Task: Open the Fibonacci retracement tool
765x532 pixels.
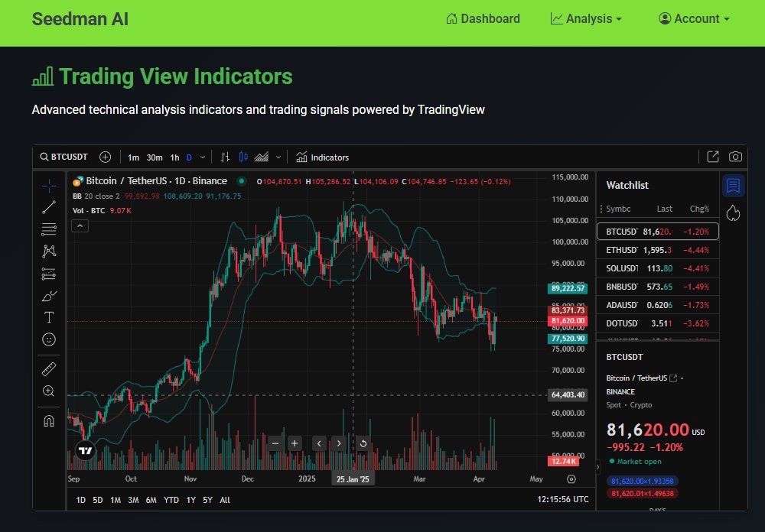Action: [x=49, y=229]
